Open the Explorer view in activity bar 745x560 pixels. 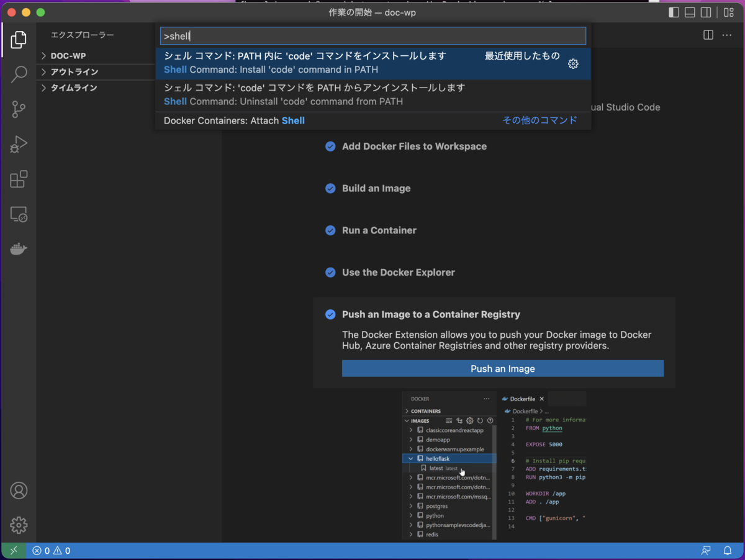(x=19, y=40)
